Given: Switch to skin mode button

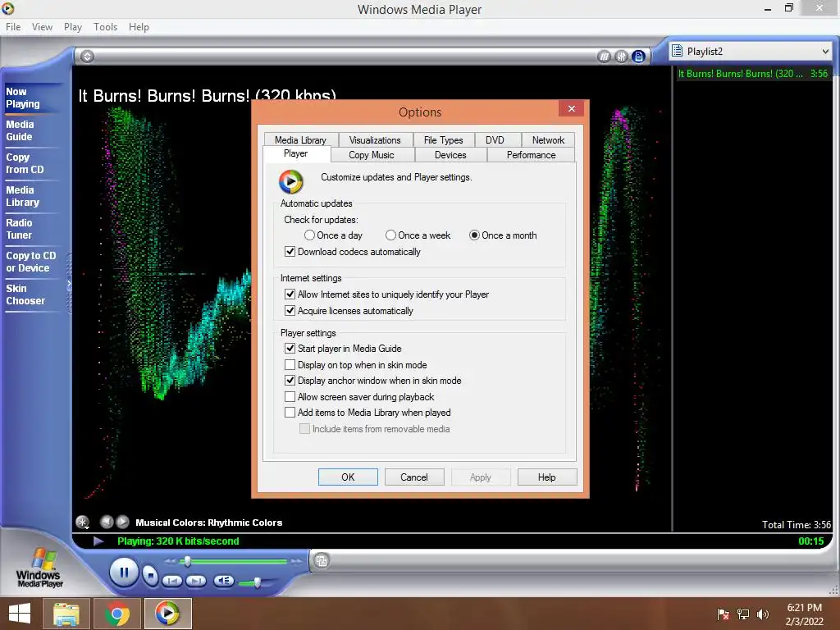Looking at the screenshot, I should tap(322, 561).
